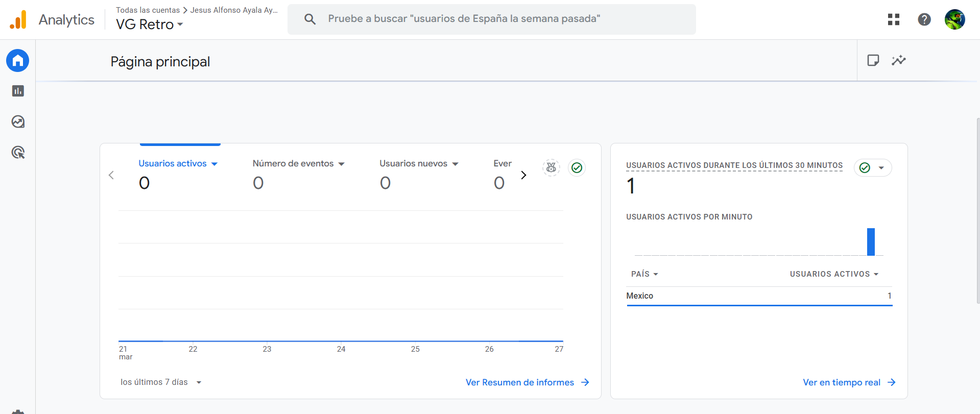Expand the Número de eventos metric dropdown

click(x=342, y=164)
